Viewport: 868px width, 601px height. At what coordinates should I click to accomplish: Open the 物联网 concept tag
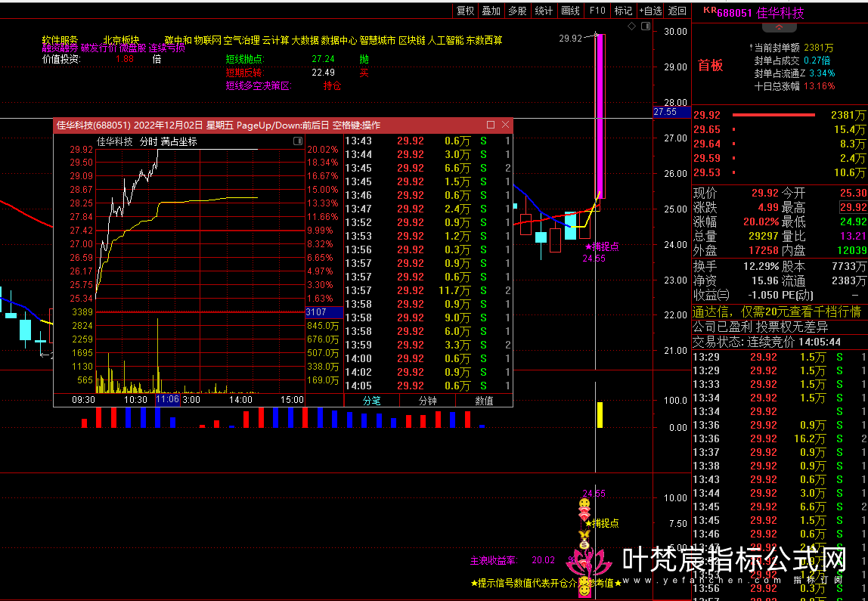pos(208,40)
